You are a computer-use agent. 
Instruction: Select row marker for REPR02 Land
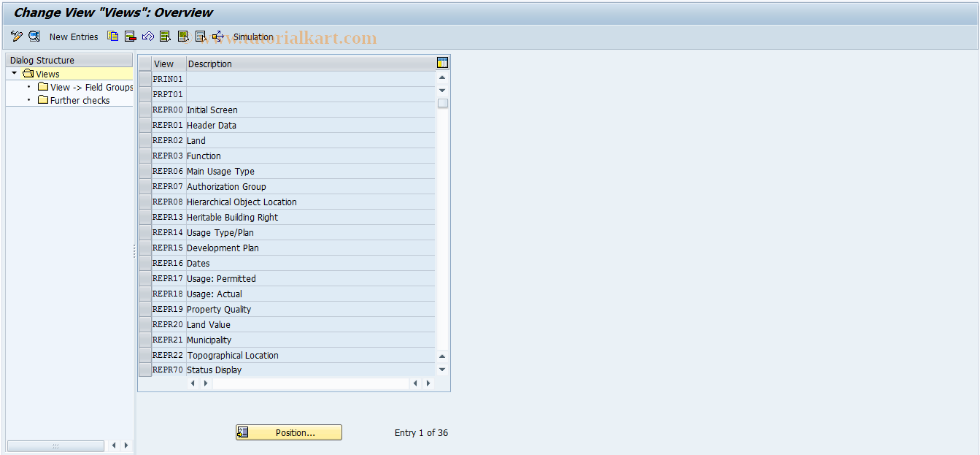point(145,140)
